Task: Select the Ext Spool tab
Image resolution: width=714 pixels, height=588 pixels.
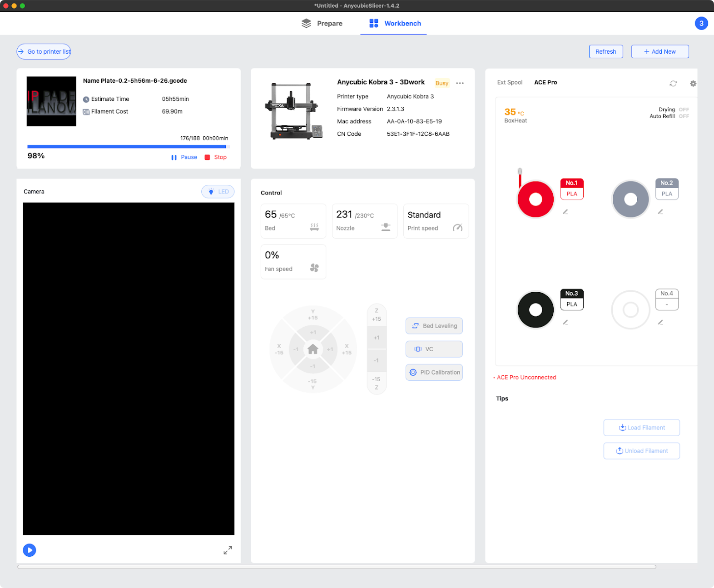Action: point(510,82)
